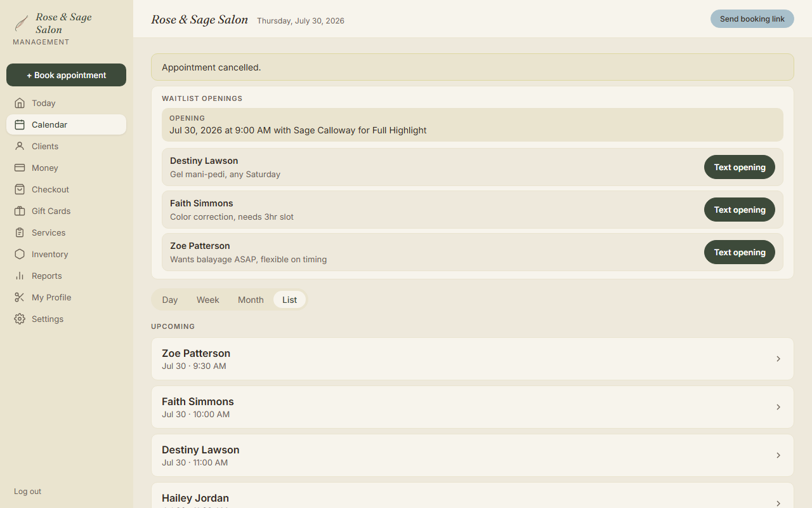Click Send booking link button
Screen dimensions: 812x508
[752, 19]
